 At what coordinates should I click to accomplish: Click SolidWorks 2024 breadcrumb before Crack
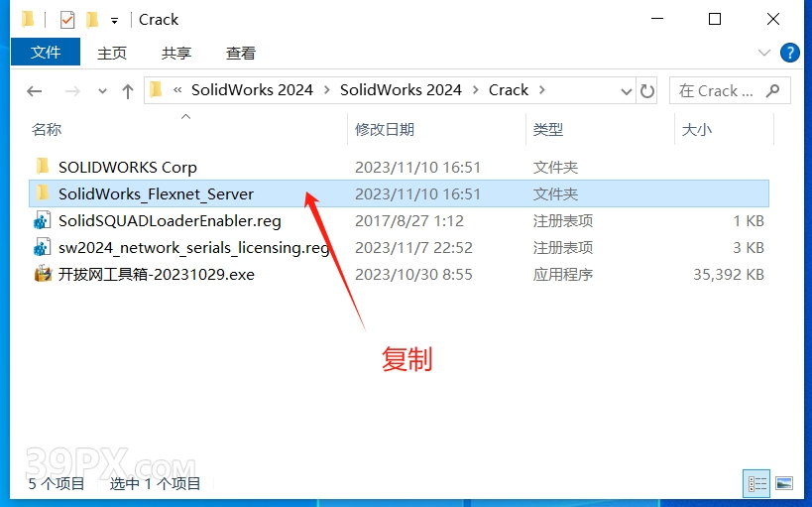pyautogui.click(x=401, y=90)
